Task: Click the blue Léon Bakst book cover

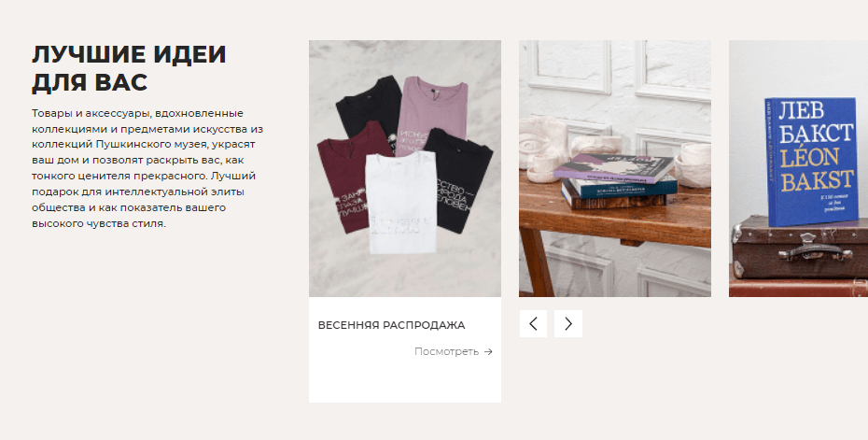Action: (811, 161)
